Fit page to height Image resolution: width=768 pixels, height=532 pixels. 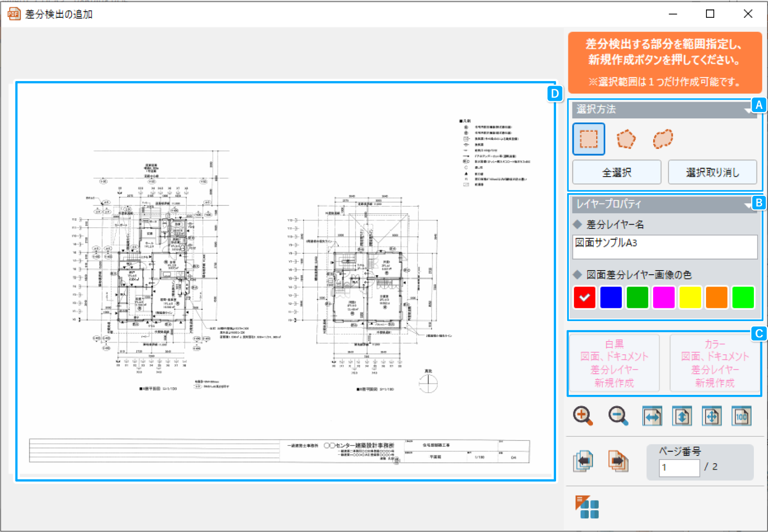coord(682,416)
